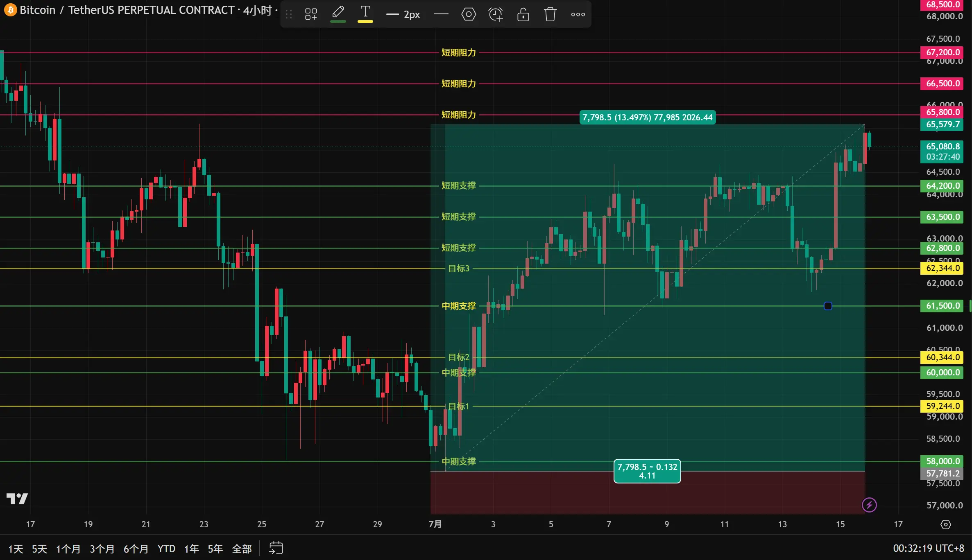Open text color picker T icon
The width and height of the screenshot is (972, 560).
[x=365, y=14]
